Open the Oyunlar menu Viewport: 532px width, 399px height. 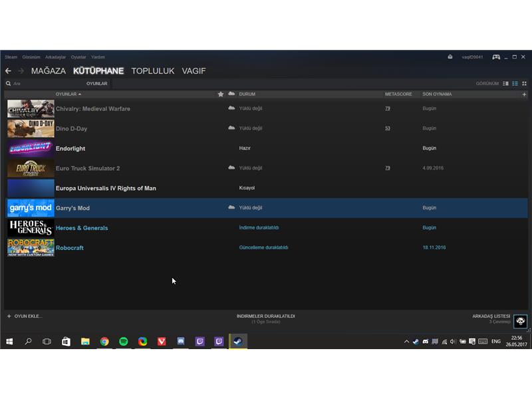pos(78,57)
